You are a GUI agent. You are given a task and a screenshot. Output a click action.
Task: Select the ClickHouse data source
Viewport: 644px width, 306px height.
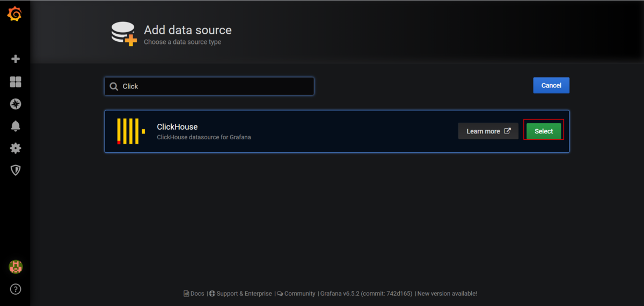point(544,131)
